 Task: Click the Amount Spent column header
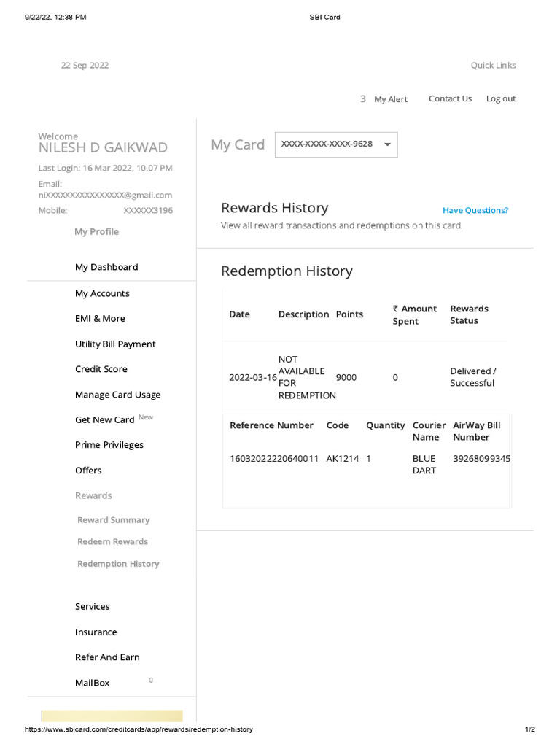pos(414,315)
